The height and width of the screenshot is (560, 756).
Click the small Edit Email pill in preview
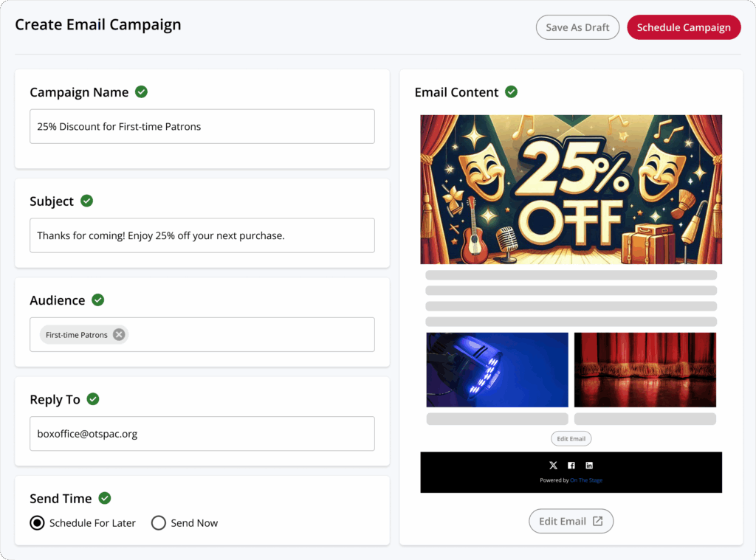point(571,438)
